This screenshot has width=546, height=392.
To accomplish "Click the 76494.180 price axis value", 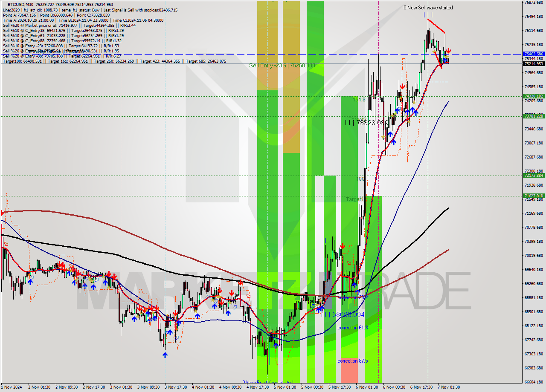I will (x=534, y=17).
